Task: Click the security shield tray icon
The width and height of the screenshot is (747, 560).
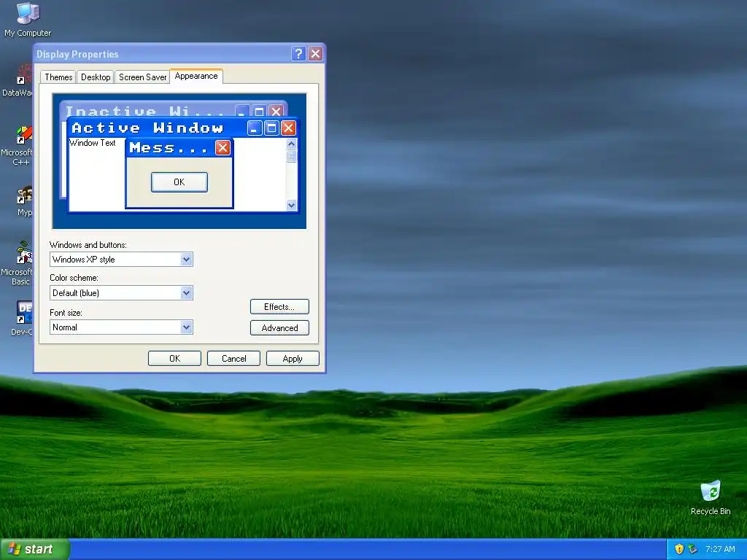Action: [679, 549]
